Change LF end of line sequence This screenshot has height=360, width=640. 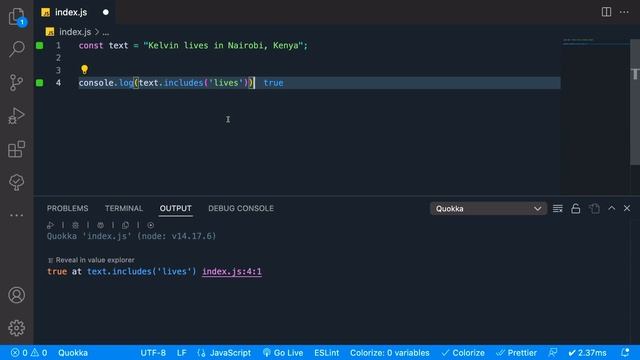(182, 353)
